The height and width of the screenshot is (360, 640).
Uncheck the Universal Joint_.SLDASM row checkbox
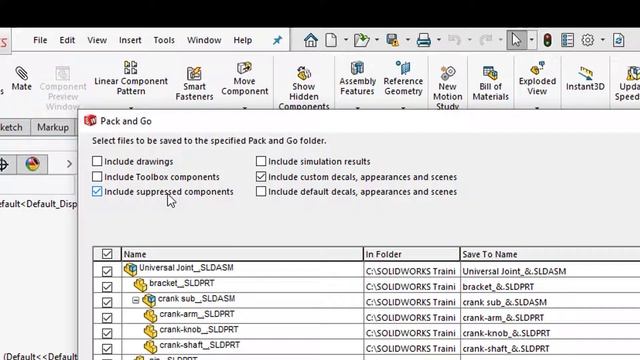point(107,271)
